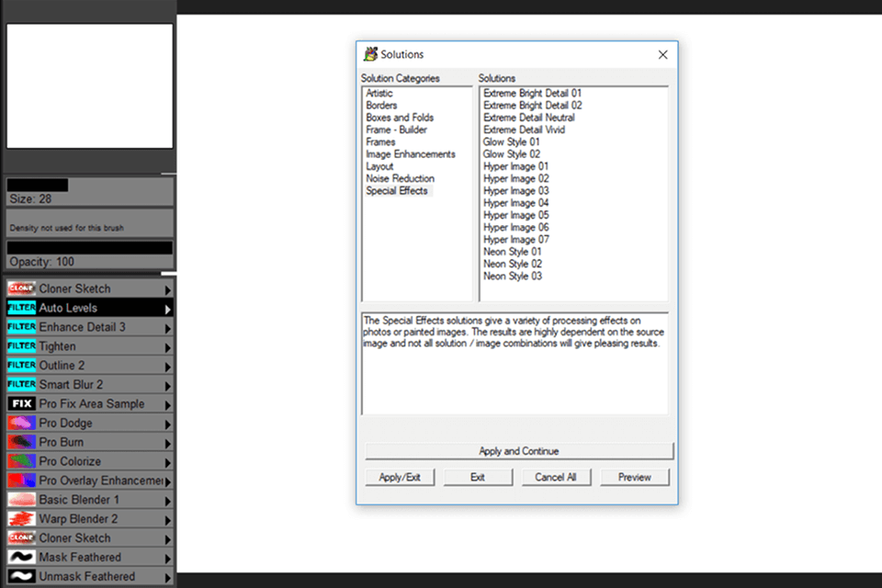Select Neon Style 02 solution
Screen dimensions: 882x588
click(x=513, y=264)
